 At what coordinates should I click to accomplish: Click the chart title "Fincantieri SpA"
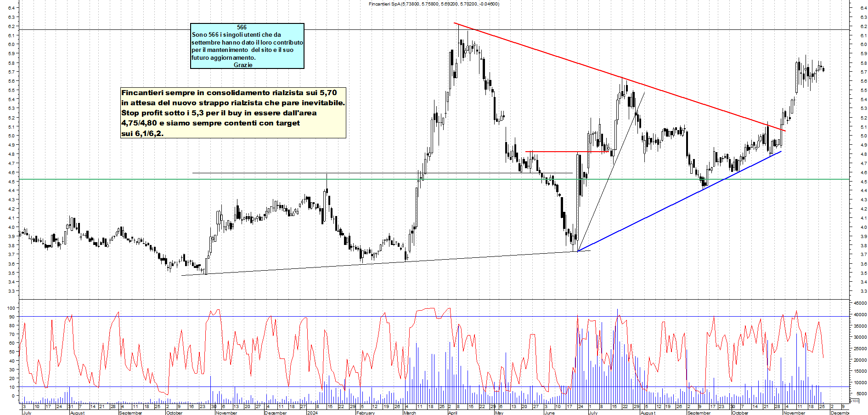(x=384, y=4)
